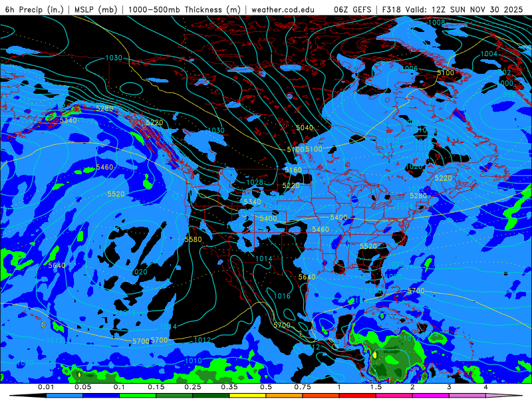Image resolution: width=532 pixels, height=399 pixels.
Task: Click the 0.75 legend value
Action: pyautogui.click(x=303, y=387)
